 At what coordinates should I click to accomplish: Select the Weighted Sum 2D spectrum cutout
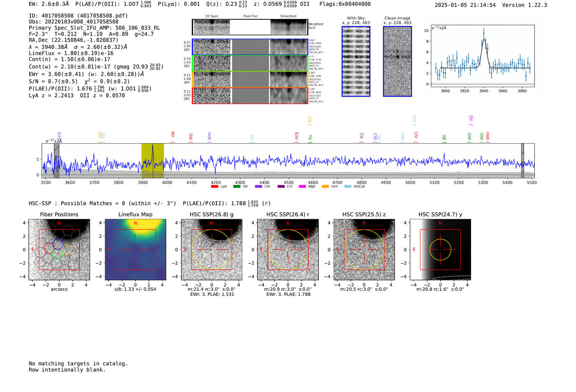point(250,27)
